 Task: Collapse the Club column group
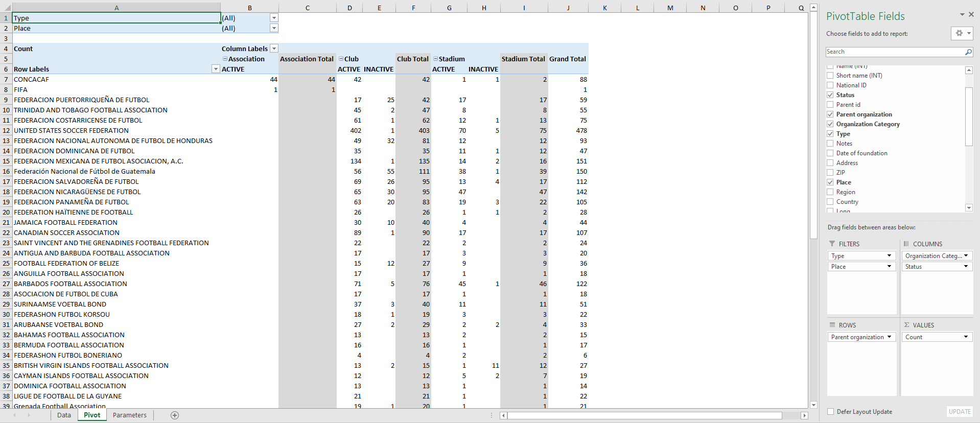click(x=341, y=59)
